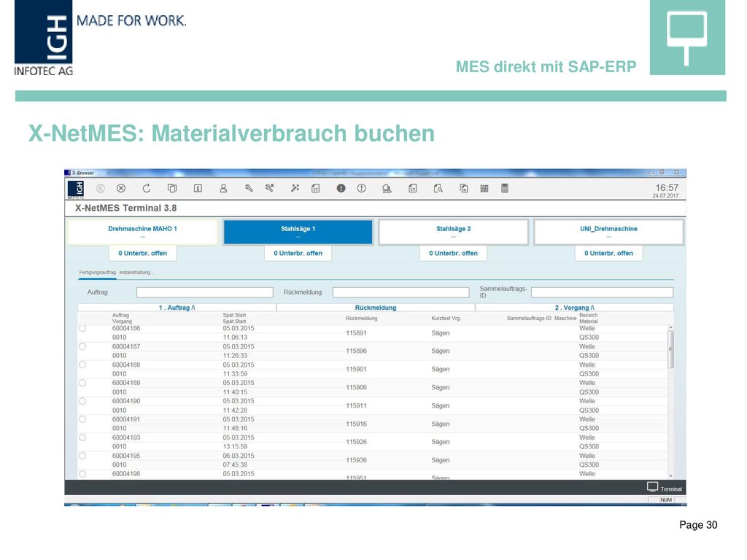Click start time 13:15:59 in the list
Image resolution: width=747 pixels, height=560 pixels.
[235, 447]
